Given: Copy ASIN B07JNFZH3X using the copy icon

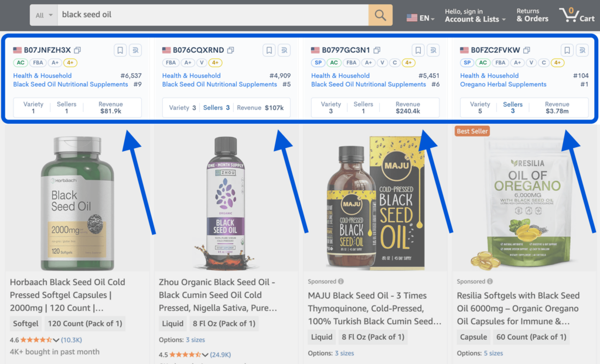Looking at the screenshot, I should coord(77,50).
